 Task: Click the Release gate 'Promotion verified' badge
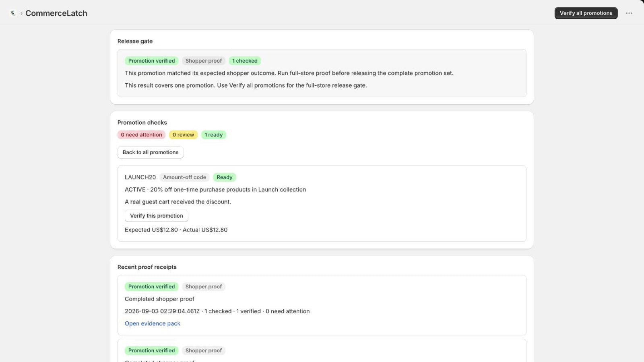[x=151, y=61]
